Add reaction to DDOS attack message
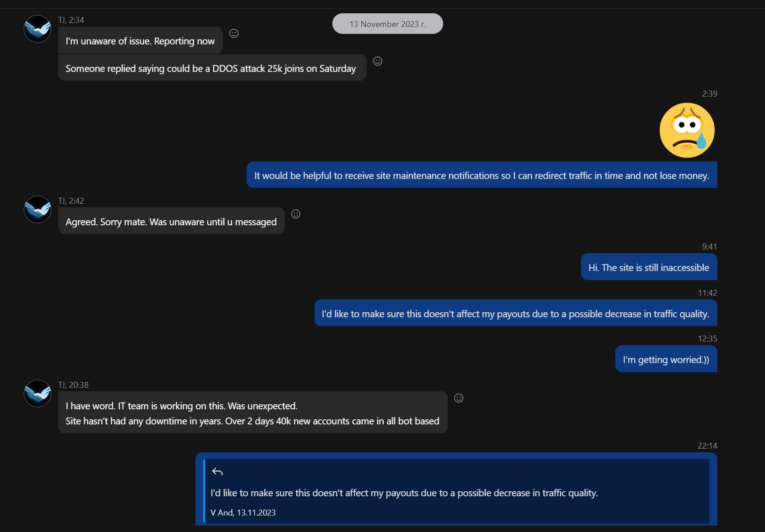The width and height of the screenshot is (765, 532). (x=378, y=61)
